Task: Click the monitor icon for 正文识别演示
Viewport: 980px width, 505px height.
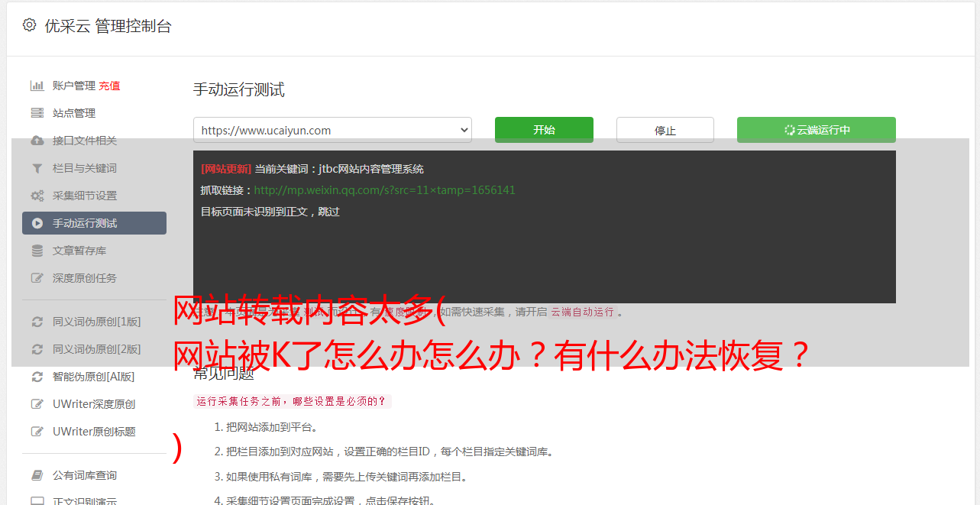Action: tap(37, 501)
